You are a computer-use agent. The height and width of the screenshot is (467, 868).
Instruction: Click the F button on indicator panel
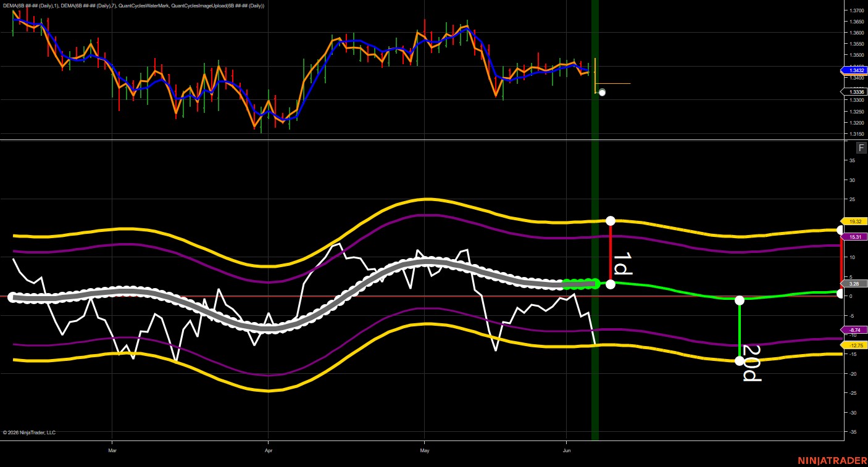[x=861, y=147]
